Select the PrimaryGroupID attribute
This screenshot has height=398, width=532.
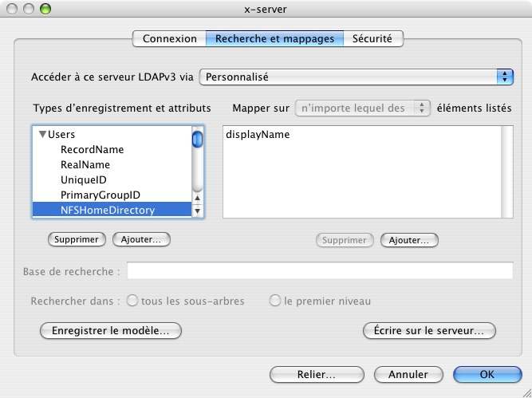100,195
